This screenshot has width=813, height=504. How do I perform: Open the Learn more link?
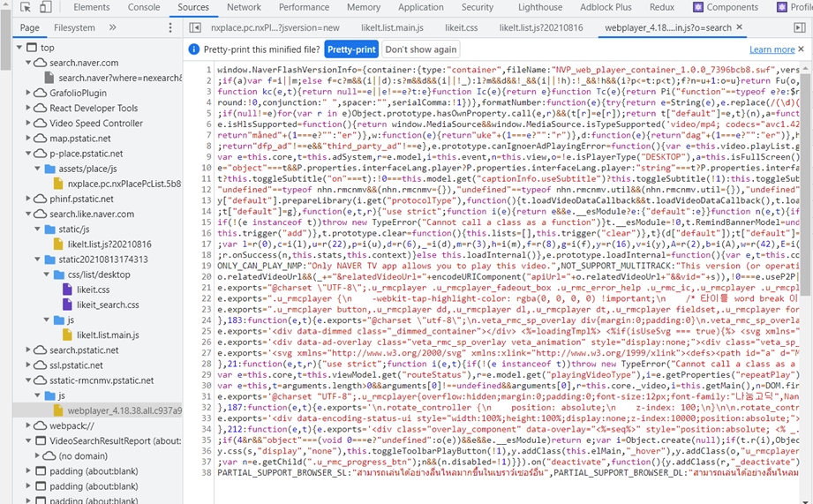click(772, 49)
